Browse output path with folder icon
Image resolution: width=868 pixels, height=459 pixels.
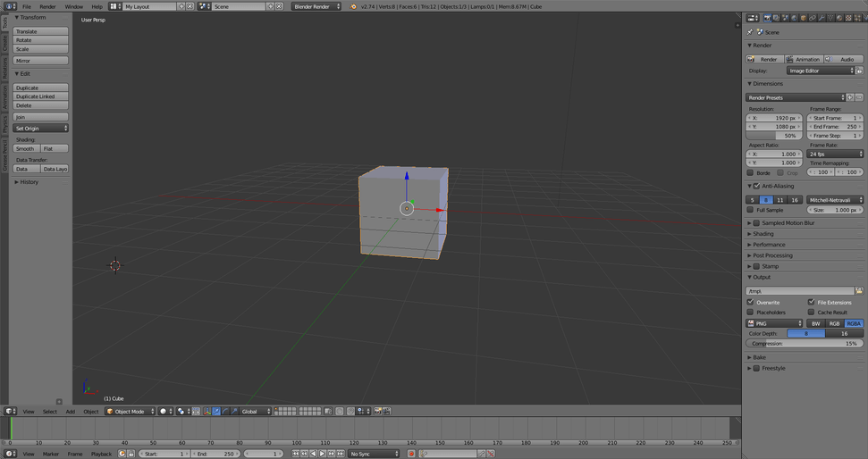click(x=859, y=291)
